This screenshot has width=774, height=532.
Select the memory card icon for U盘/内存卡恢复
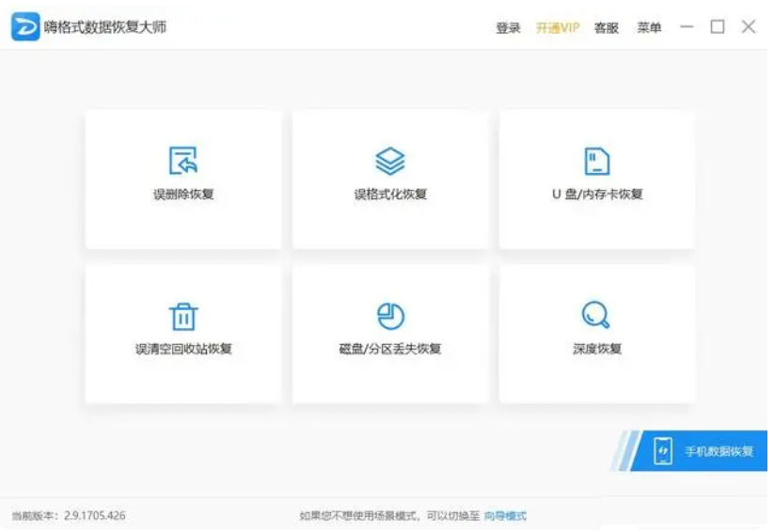coord(596,161)
